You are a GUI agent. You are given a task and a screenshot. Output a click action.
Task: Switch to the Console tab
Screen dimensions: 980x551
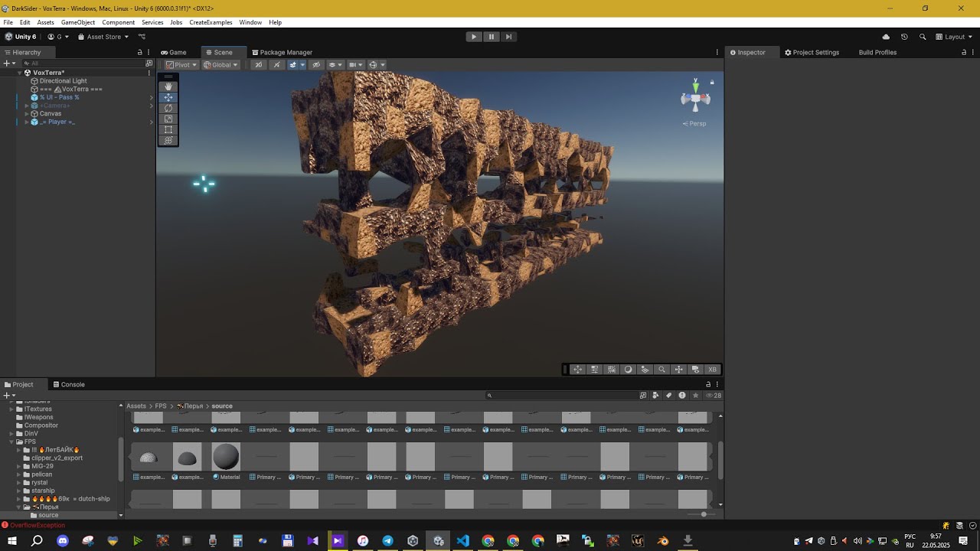[x=69, y=385]
